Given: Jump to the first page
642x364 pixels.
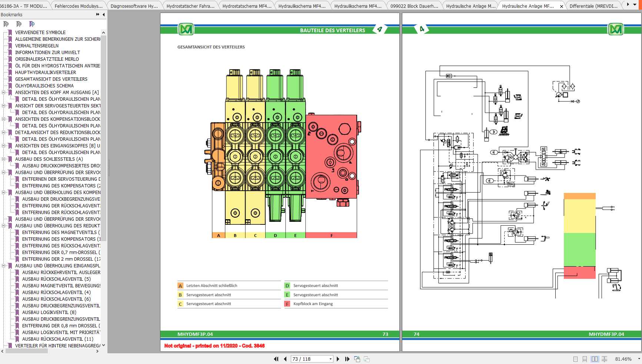Looking at the screenshot, I should [276, 359].
